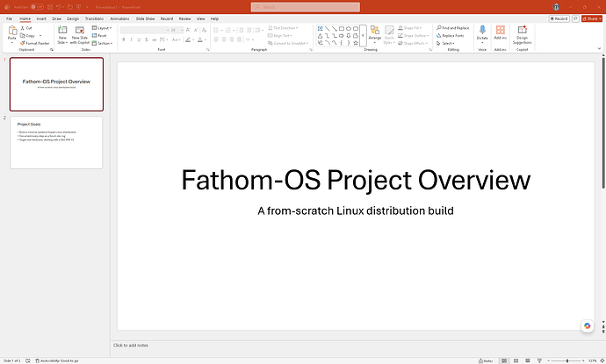The width and height of the screenshot is (606, 364).
Task: Click New Slide with Copilot
Action: [x=80, y=35]
